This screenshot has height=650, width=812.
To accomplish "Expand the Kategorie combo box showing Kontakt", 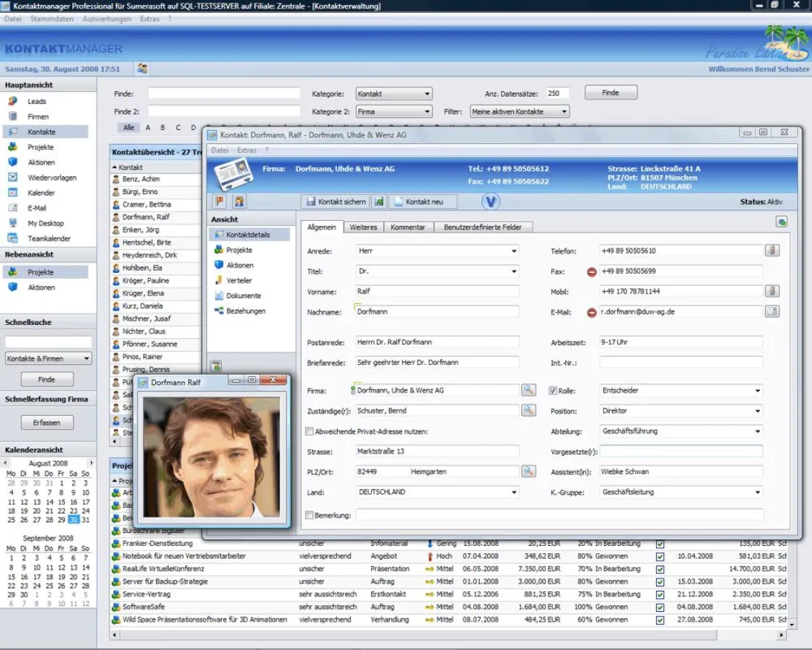I will [427, 93].
